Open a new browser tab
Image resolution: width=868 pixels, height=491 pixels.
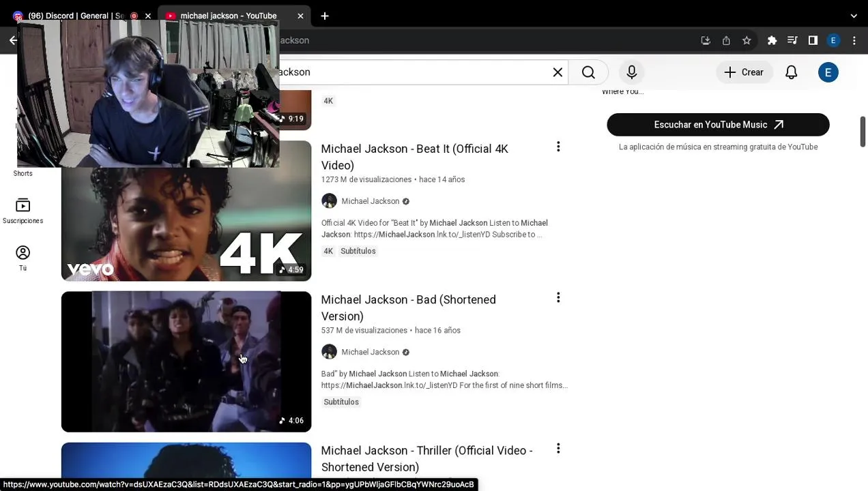tap(325, 16)
